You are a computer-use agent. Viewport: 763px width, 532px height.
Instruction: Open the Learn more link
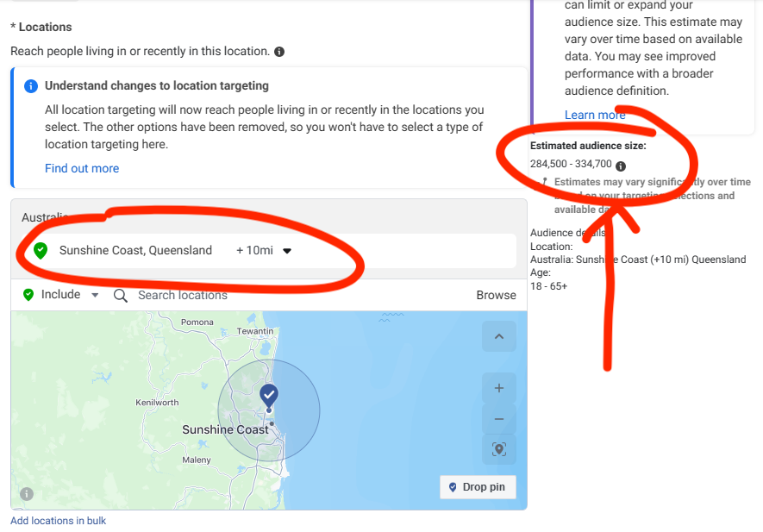tap(594, 115)
